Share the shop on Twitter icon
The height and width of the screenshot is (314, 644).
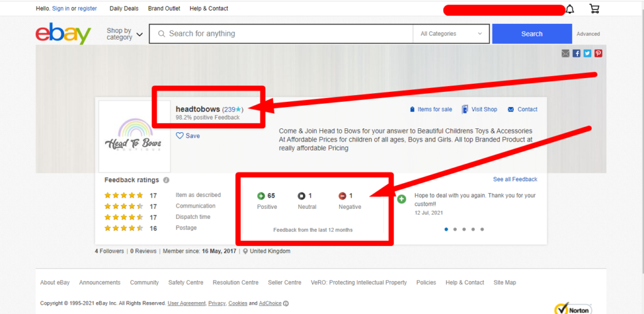pyautogui.click(x=587, y=53)
